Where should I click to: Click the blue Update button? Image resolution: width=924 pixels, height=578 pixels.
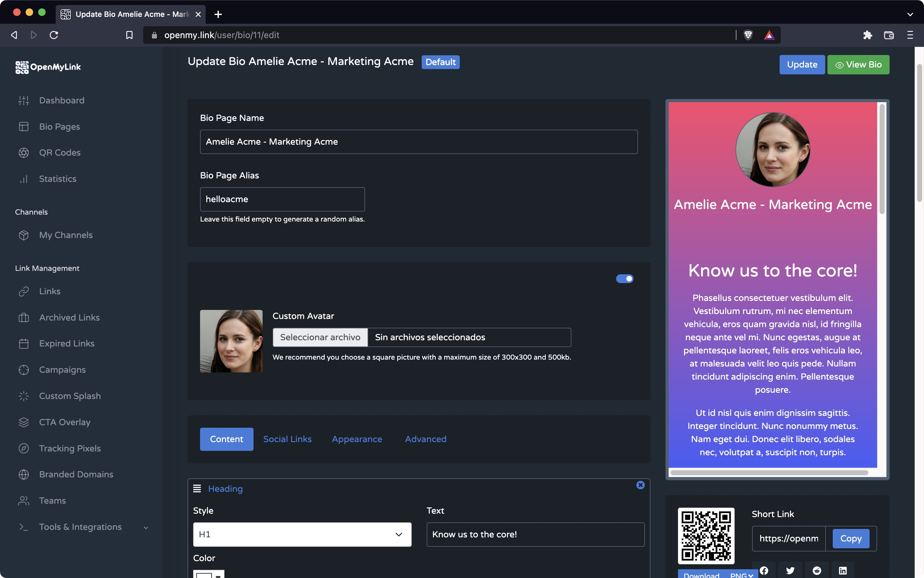(802, 65)
